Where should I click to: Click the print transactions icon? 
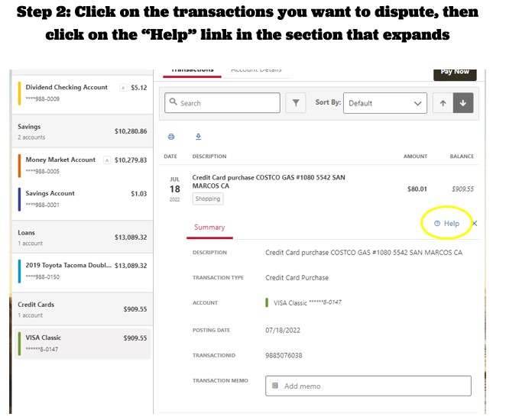(x=171, y=137)
